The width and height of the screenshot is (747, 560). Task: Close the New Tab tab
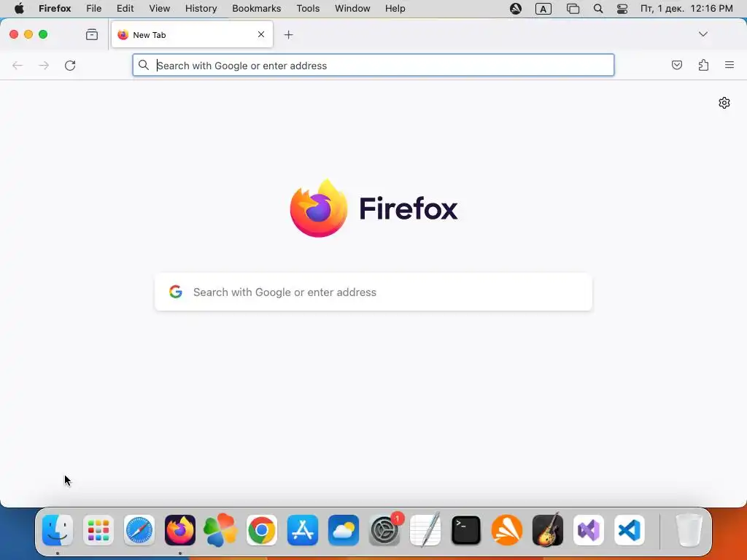[261, 34]
